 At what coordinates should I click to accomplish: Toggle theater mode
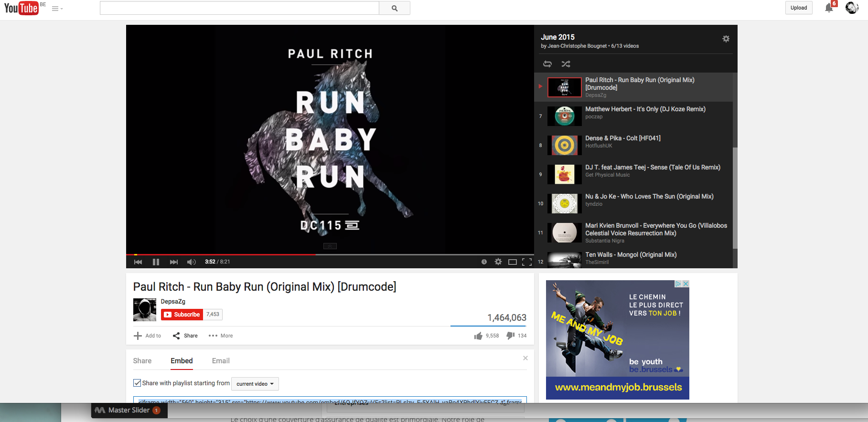point(513,262)
